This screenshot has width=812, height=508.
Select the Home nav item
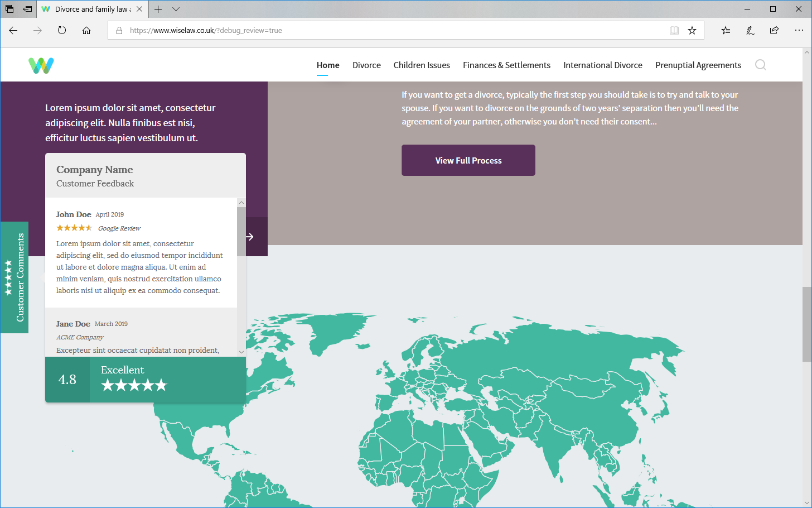[x=328, y=65]
